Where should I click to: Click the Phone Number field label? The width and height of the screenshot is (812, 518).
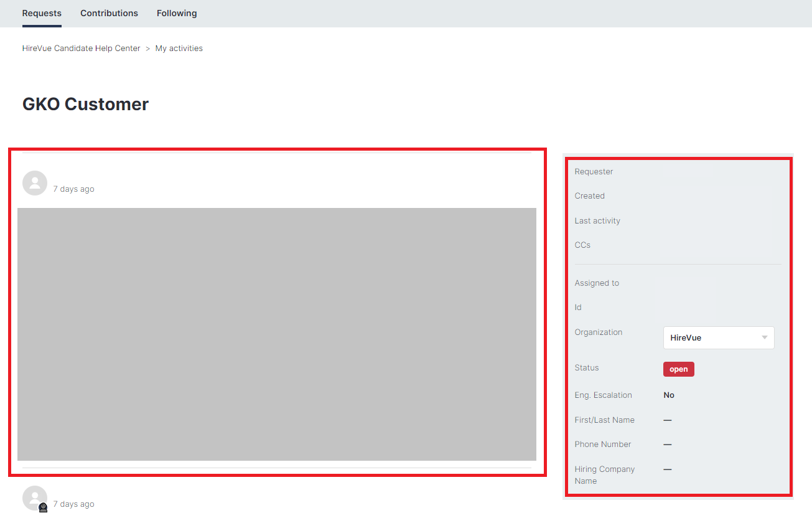[x=602, y=445]
